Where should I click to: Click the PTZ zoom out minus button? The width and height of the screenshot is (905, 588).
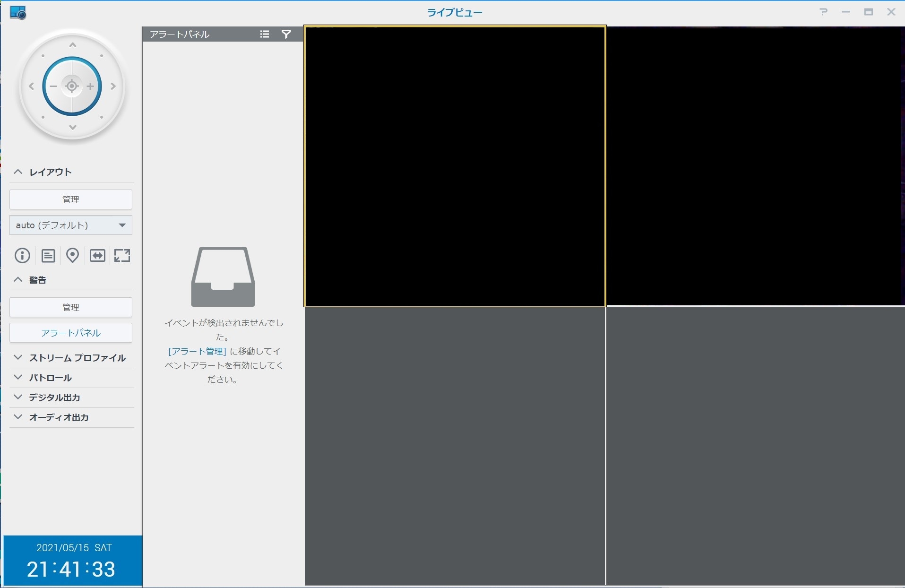click(53, 86)
